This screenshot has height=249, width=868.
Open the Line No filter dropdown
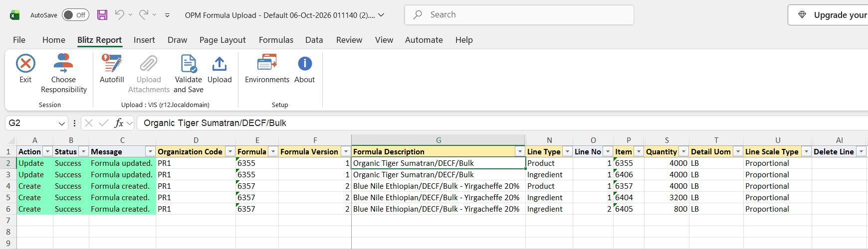click(x=608, y=151)
